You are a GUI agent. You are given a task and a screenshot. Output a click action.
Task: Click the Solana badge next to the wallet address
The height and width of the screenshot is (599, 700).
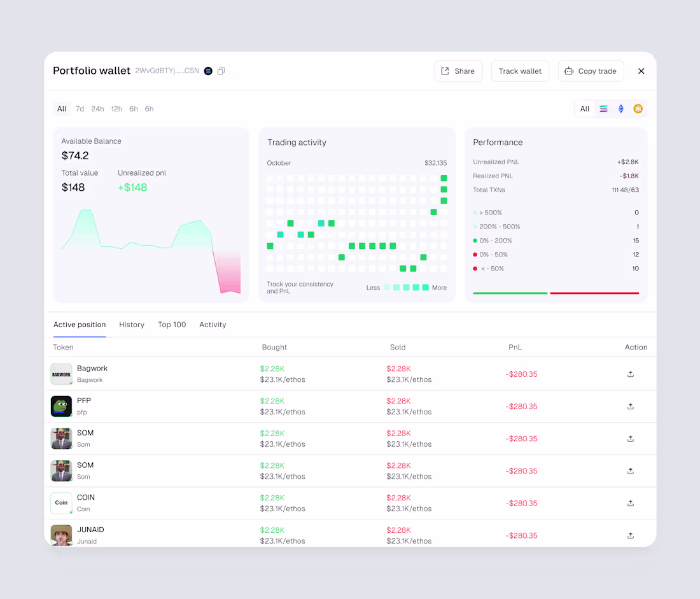click(208, 71)
